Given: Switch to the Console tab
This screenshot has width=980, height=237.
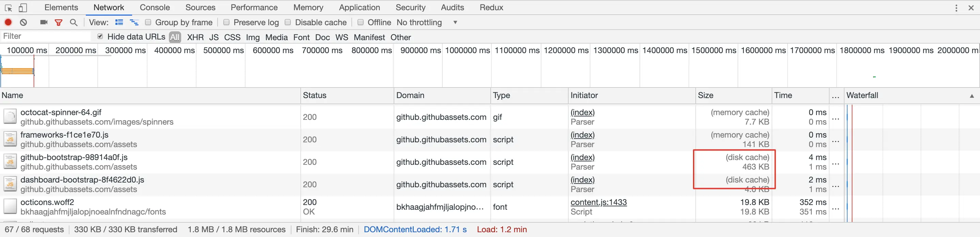Looking at the screenshot, I should point(155,7).
